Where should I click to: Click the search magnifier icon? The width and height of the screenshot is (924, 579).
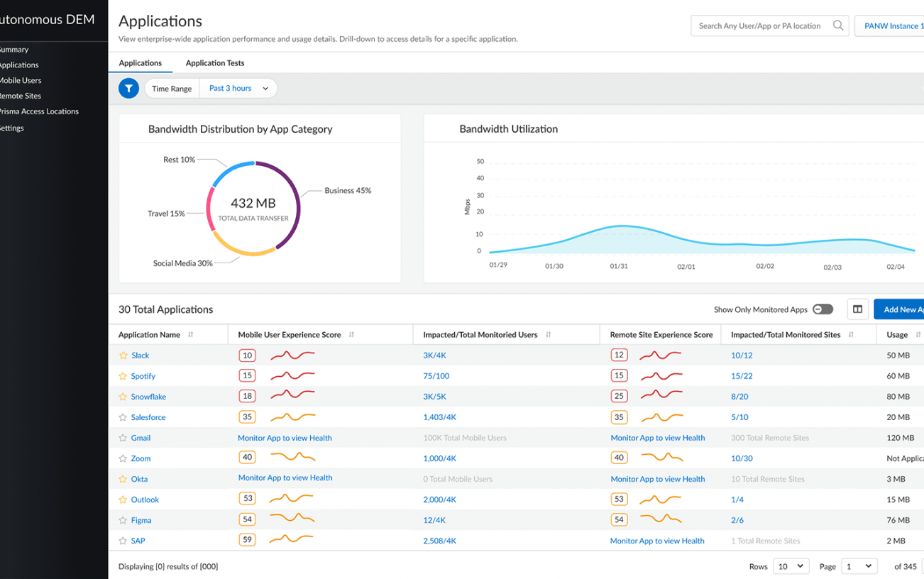838,25
